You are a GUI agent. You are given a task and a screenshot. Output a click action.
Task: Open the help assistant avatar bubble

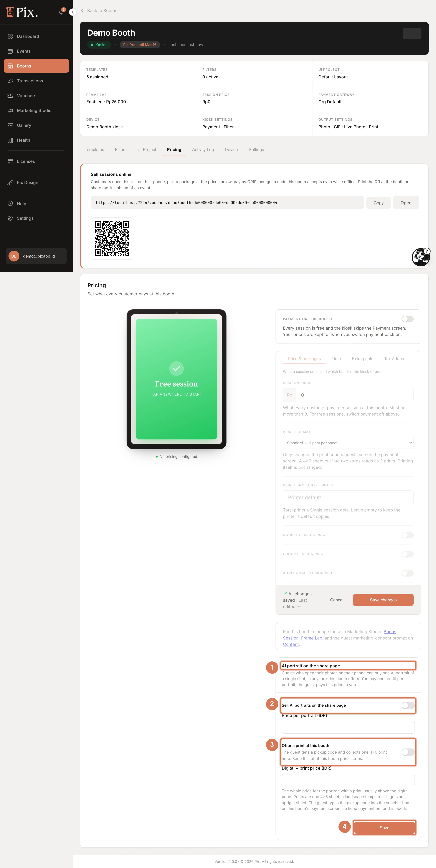(x=421, y=257)
